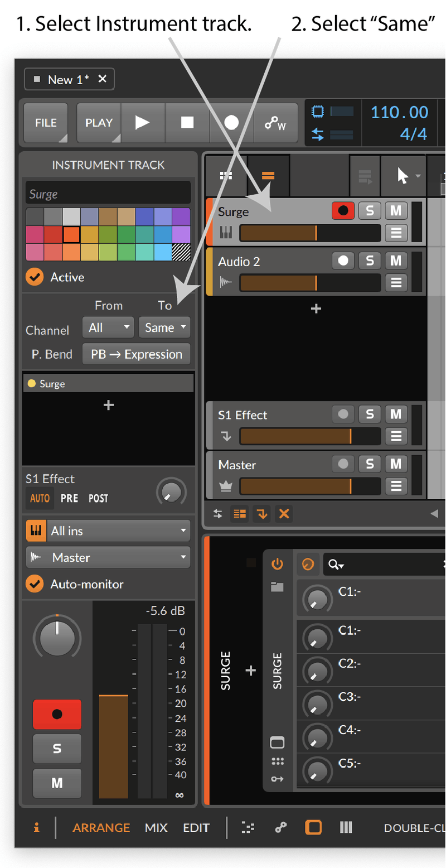Click the PB → Expression button
The height and width of the screenshot is (868, 446).
136,353
